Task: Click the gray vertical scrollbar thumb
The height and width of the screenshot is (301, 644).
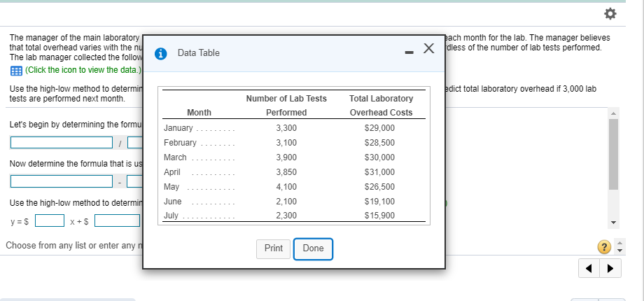Action: (x=614, y=154)
